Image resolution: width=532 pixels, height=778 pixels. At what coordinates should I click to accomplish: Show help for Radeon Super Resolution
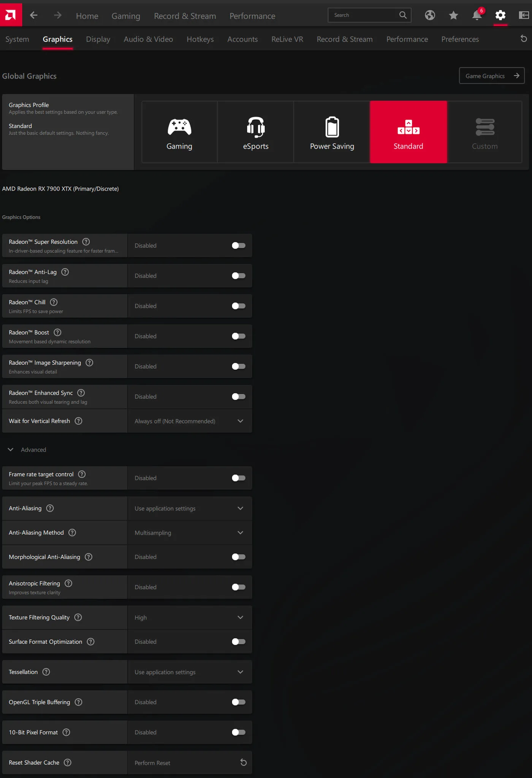click(x=86, y=242)
